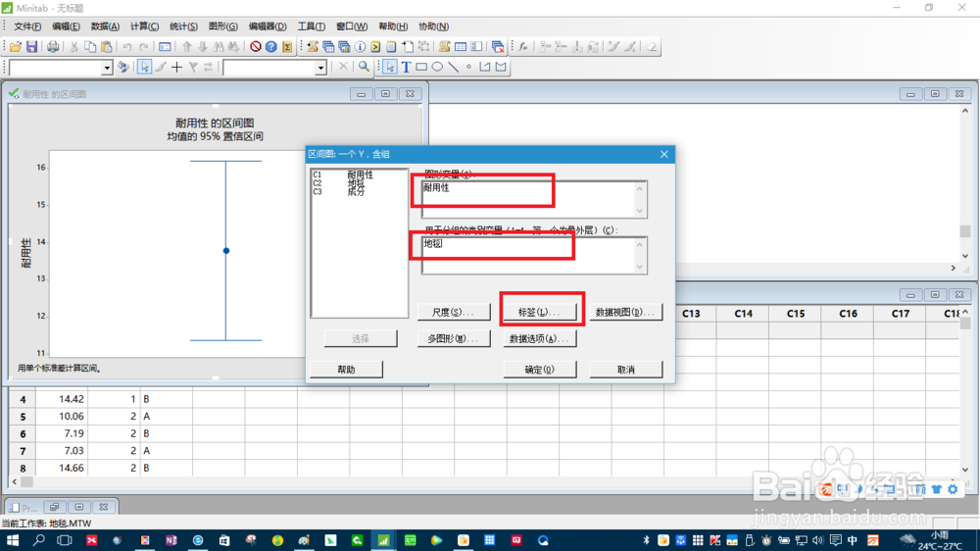
Task: Select the marker dot drawing tool
Action: [x=468, y=67]
